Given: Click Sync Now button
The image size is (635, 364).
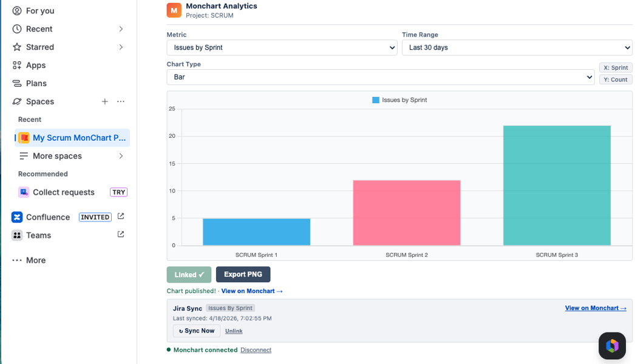Looking at the screenshot, I should [x=197, y=331].
